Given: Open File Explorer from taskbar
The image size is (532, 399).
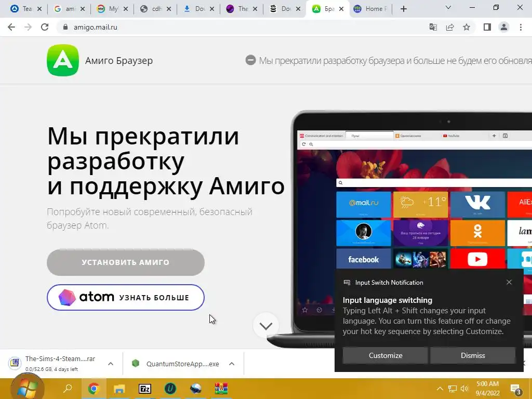Looking at the screenshot, I should 119,389.
